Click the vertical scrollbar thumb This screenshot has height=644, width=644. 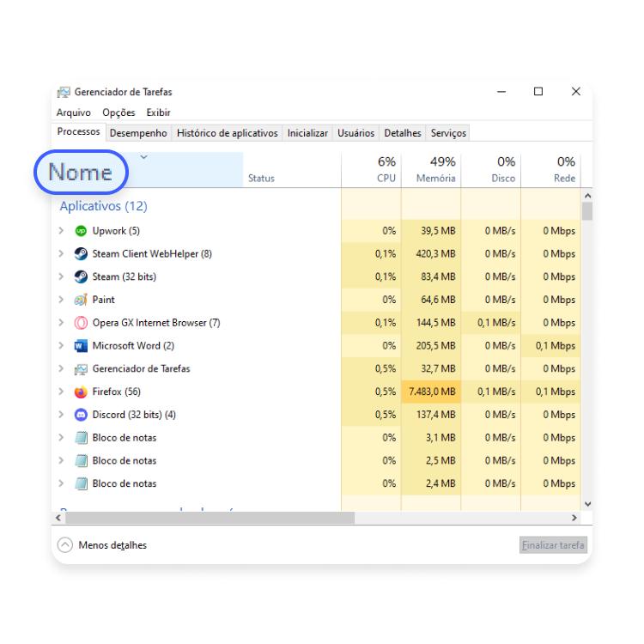click(587, 211)
